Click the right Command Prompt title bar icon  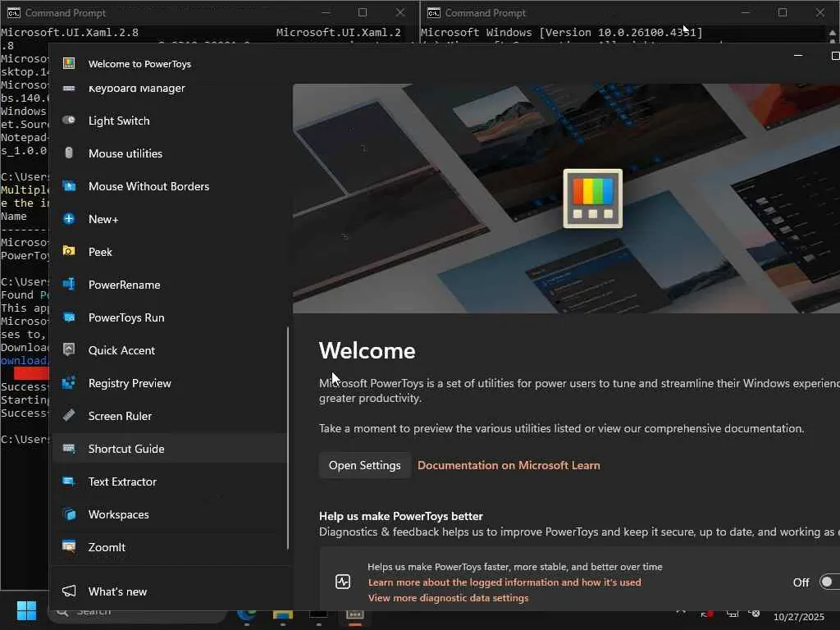[433, 13]
